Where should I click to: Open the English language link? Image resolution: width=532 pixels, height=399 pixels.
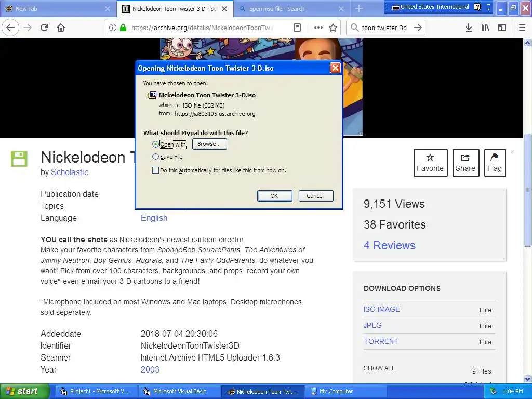[x=154, y=218]
